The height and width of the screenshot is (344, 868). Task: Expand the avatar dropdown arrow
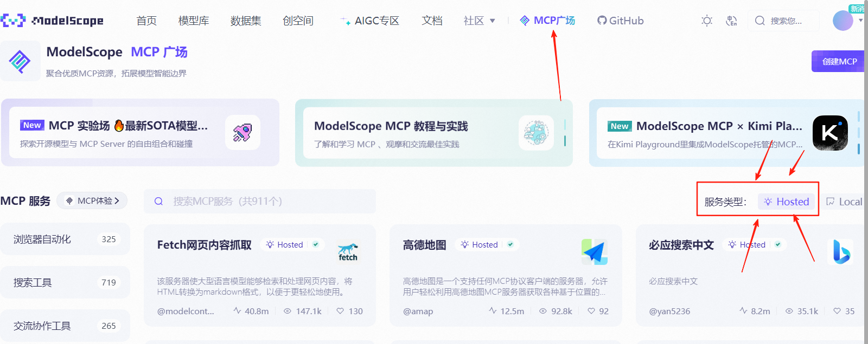coord(860,21)
